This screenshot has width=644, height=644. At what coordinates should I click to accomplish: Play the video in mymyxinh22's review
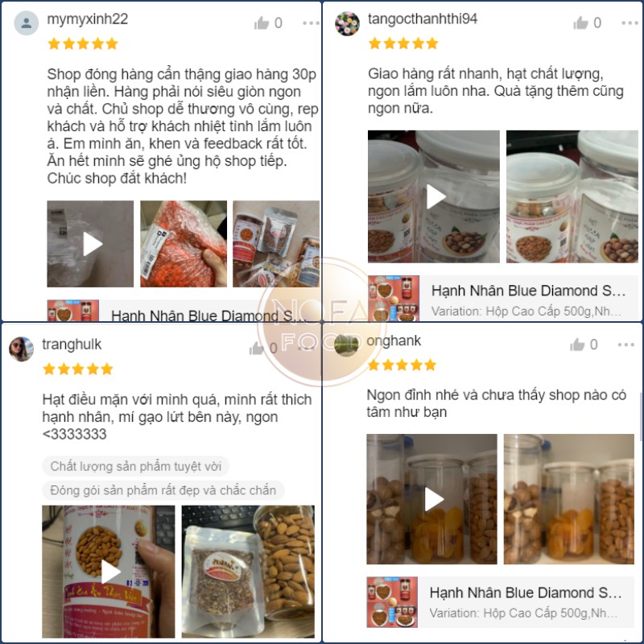click(90, 244)
